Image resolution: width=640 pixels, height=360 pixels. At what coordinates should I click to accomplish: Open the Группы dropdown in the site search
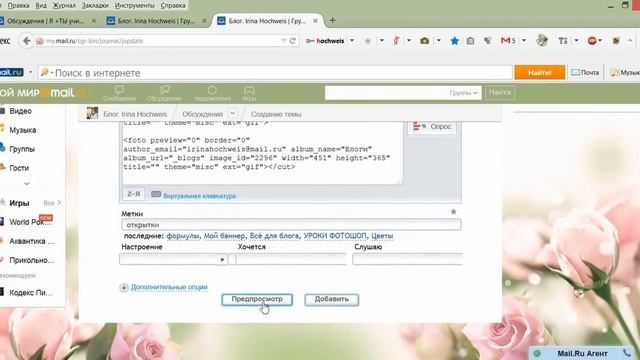coord(463,93)
